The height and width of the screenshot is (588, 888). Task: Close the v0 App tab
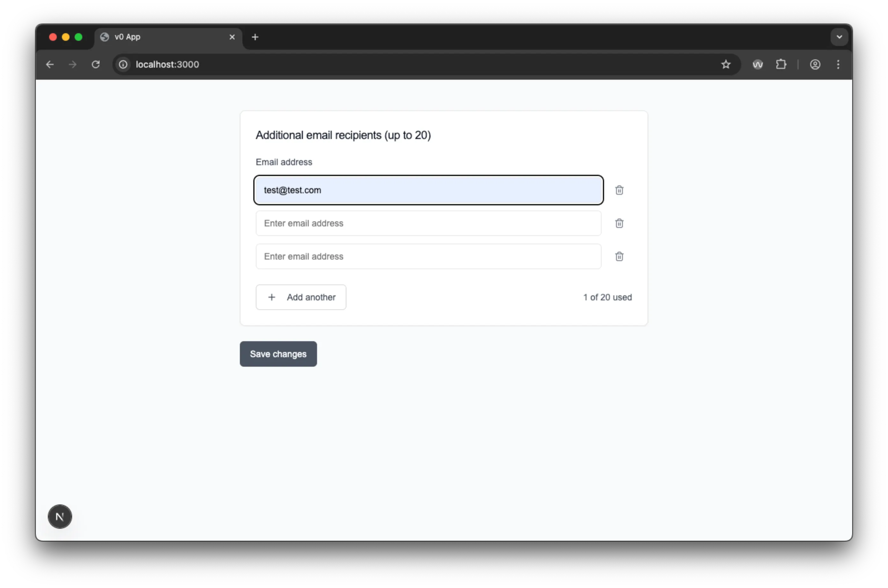click(x=232, y=37)
